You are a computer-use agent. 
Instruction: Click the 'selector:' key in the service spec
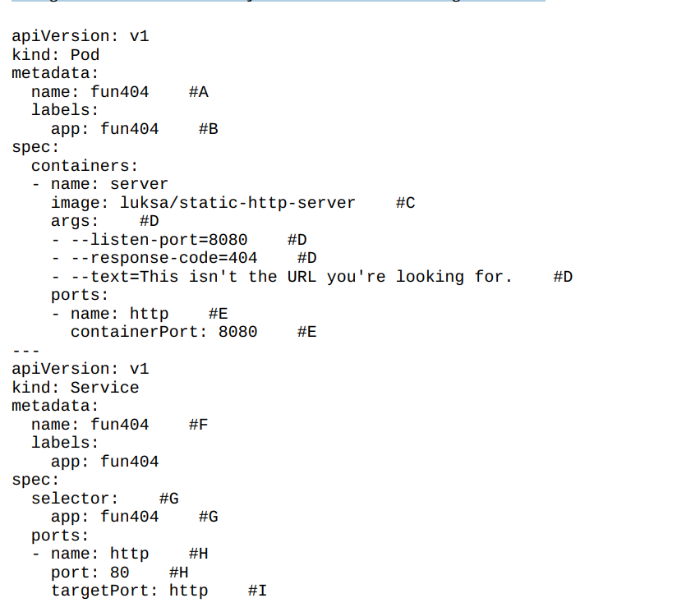(75, 499)
